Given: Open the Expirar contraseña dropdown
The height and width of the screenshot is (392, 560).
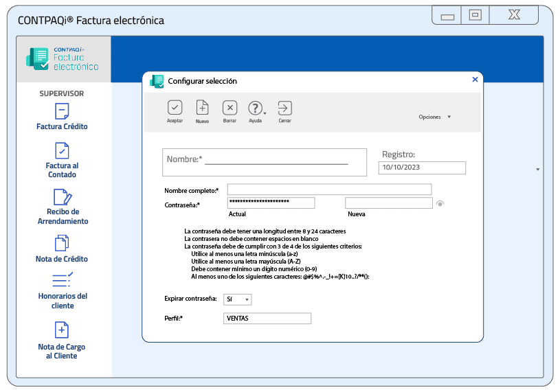Looking at the screenshot, I should click(x=238, y=299).
